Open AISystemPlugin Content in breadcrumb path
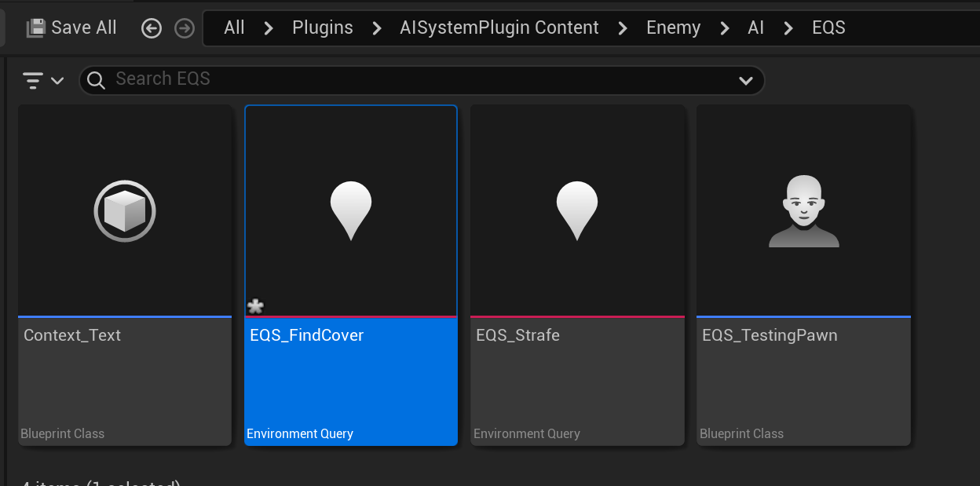The width and height of the screenshot is (980, 486). tap(499, 28)
